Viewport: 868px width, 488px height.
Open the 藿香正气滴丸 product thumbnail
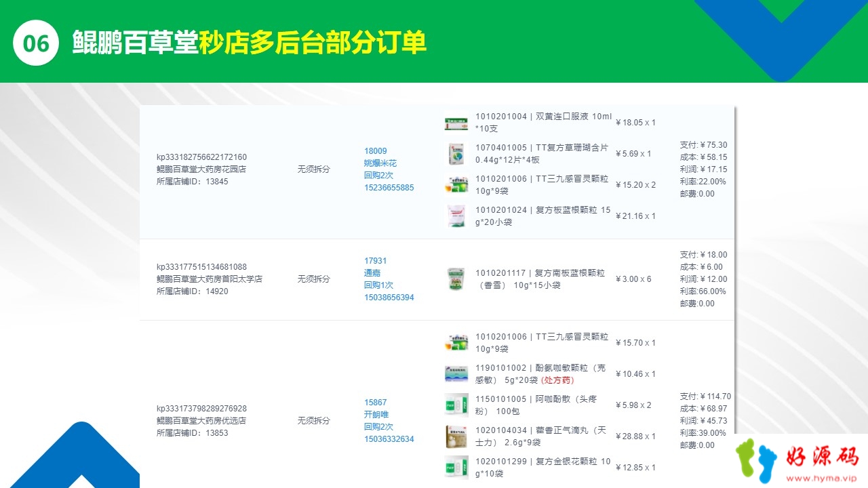pyautogui.click(x=456, y=436)
